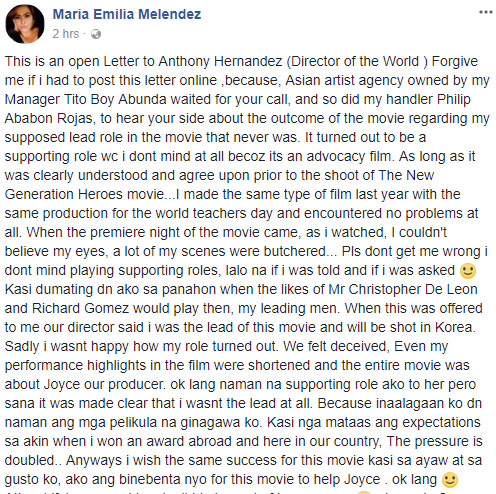Open the post options three-dot menu
496x494 pixels.
485,12
